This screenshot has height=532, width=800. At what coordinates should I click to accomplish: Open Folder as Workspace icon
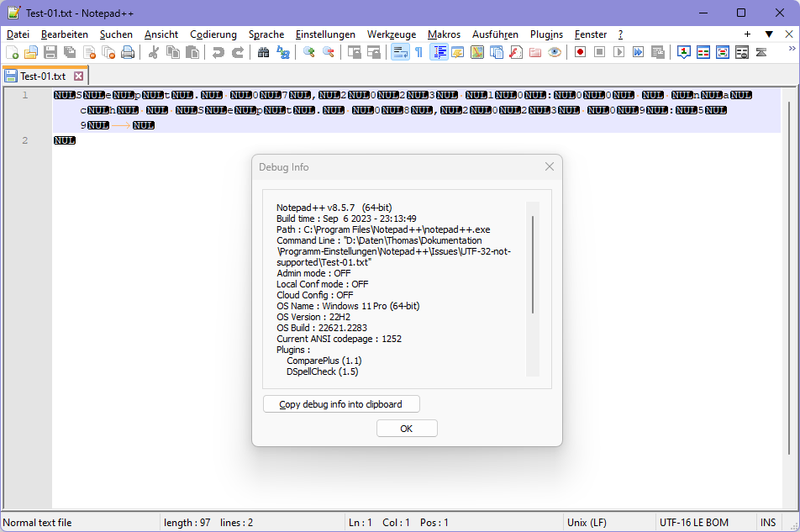pyautogui.click(x=535, y=52)
